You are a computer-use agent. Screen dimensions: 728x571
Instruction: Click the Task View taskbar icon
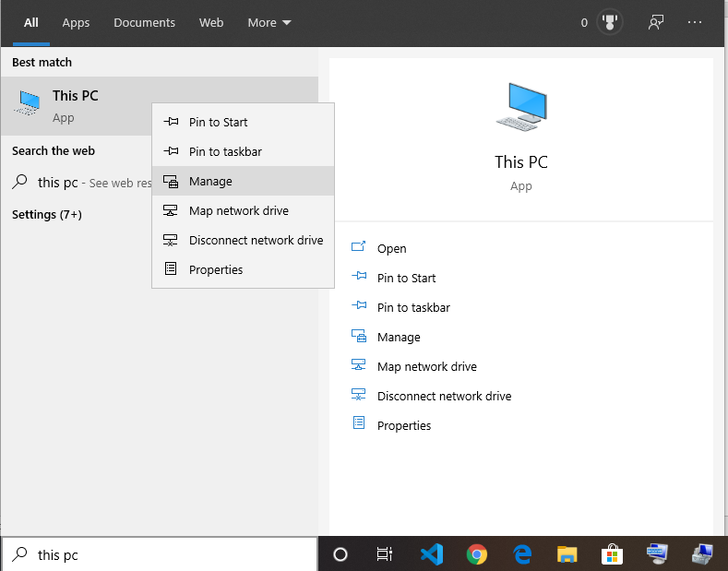385,553
